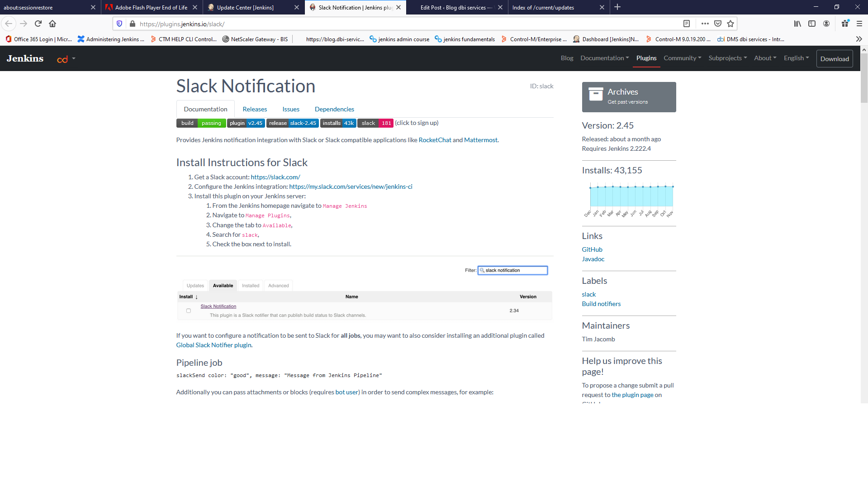Open the tracking protection shield icon
This screenshot has width=868, height=488.
point(119,24)
